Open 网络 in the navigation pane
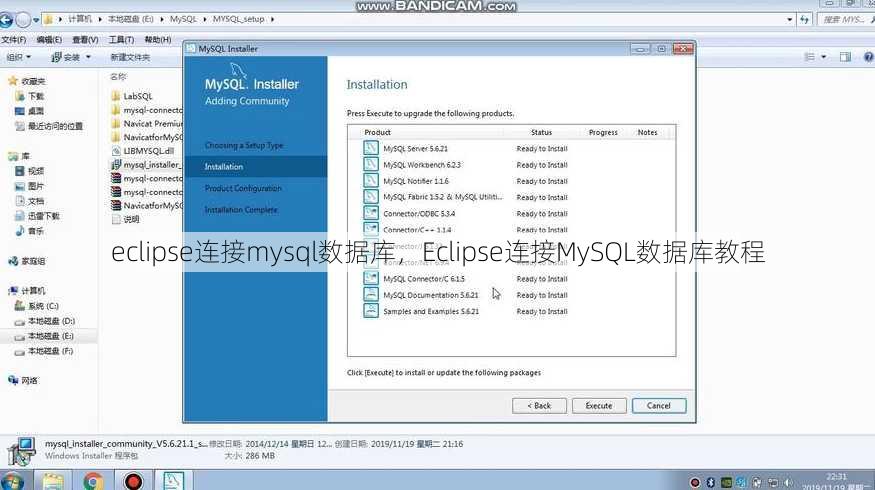Image resolution: width=875 pixels, height=490 pixels. point(23,380)
